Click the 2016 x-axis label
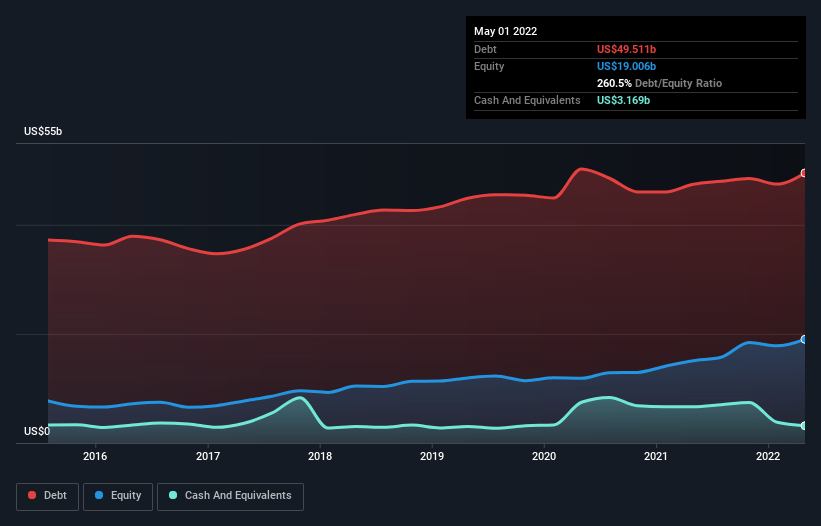 [x=95, y=456]
